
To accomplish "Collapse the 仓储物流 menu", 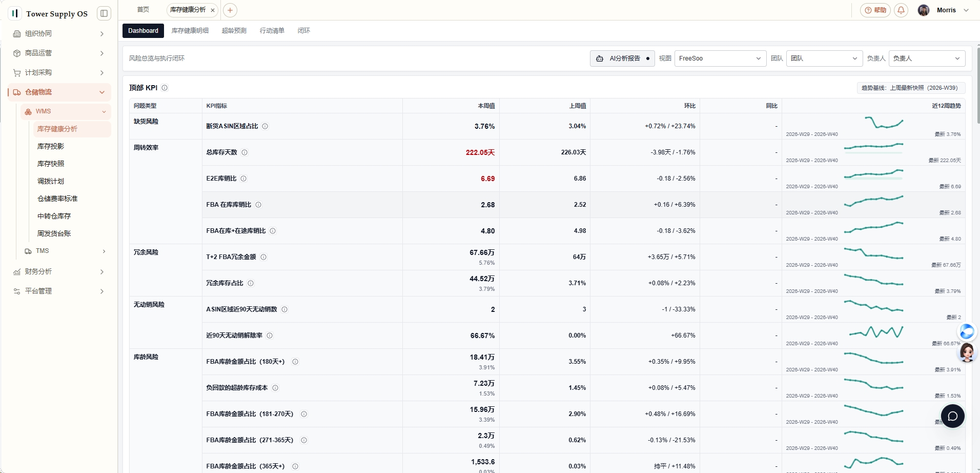I will tap(59, 92).
